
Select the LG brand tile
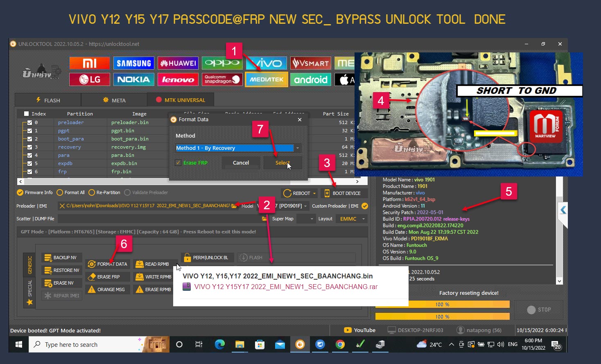90,79
